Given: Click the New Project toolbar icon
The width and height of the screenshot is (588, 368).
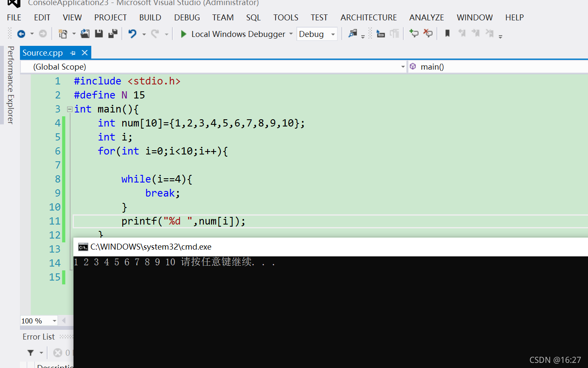Looking at the screenshot, I should [63, 34].
